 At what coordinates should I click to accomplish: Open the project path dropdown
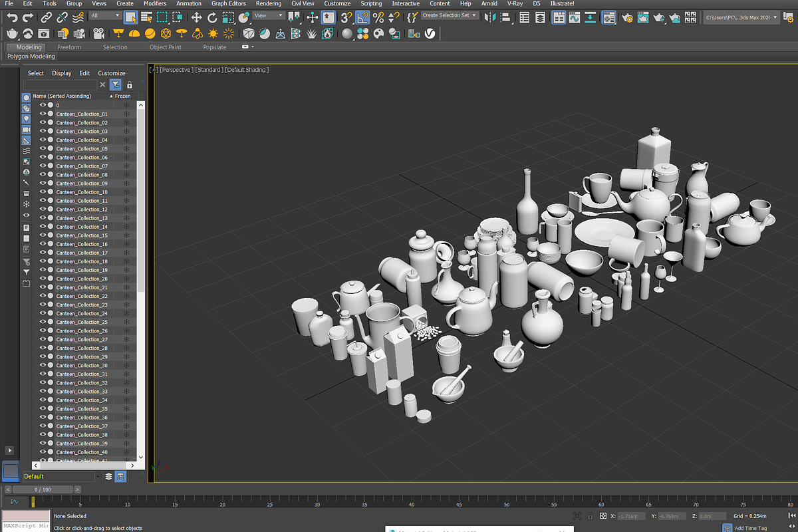[x=742, y=17]
